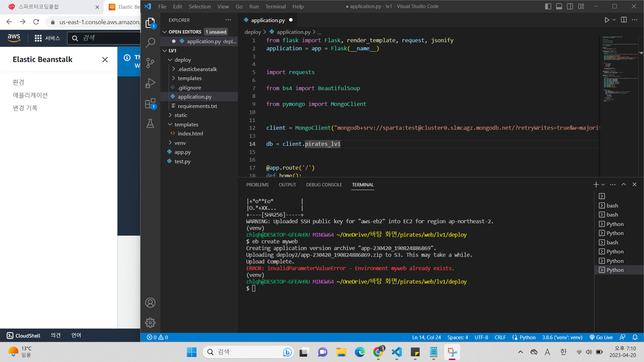Switch to the DEBUG CONSOLE tab
The image size is (644, 362).
click(324, 185)
